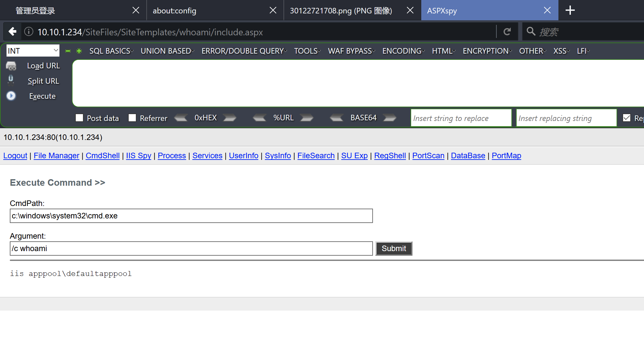
Task: Click the %URL encode right arrow
Action: tap(307, 118)
